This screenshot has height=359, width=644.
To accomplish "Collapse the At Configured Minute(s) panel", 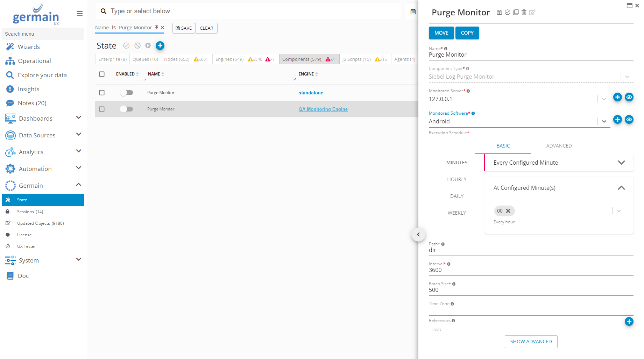I will [x=621, y=188].
